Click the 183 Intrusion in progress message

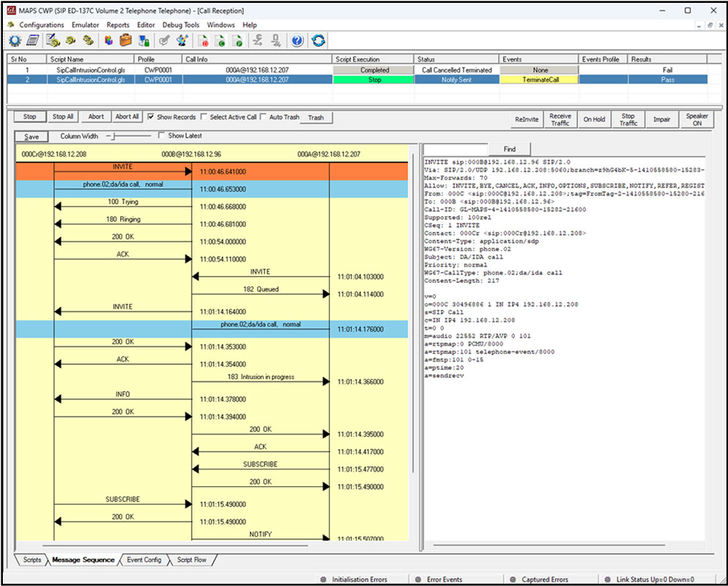pyautogui.click(x=261, y=377)
